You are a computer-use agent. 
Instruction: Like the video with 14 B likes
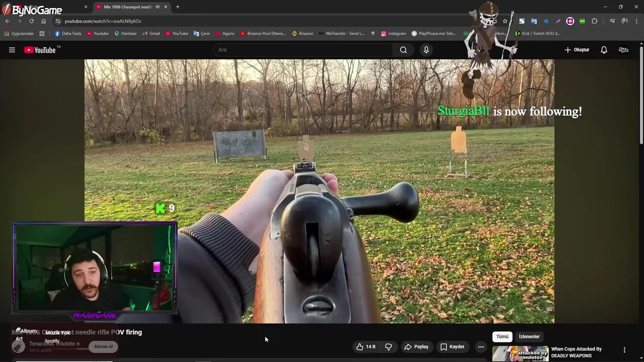366,347
